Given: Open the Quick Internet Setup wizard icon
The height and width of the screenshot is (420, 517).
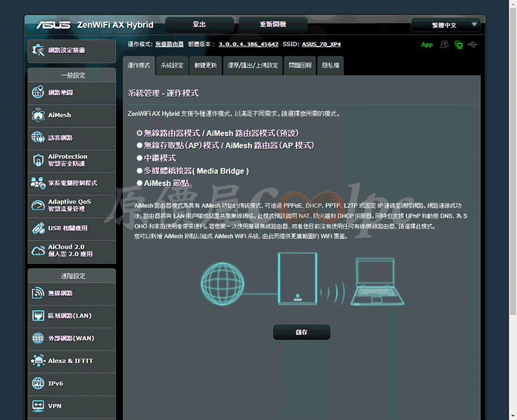Looking at the screenshot, I should 38,50.
